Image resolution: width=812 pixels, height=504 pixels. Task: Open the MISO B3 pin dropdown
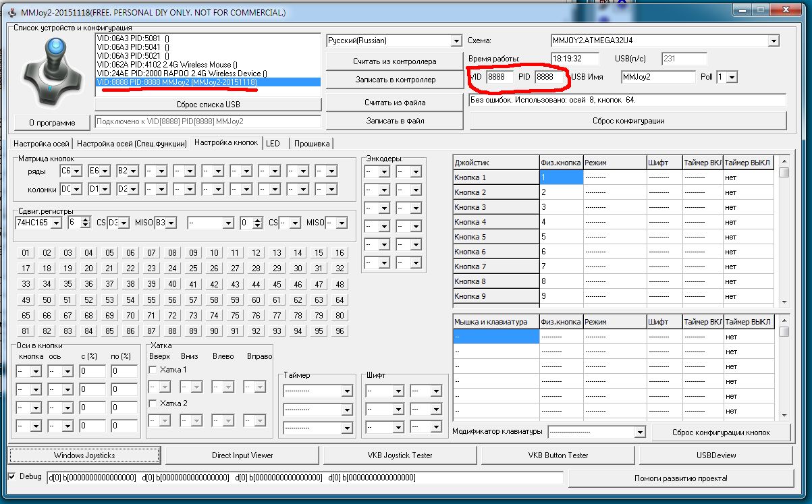(x=171, y=222)
